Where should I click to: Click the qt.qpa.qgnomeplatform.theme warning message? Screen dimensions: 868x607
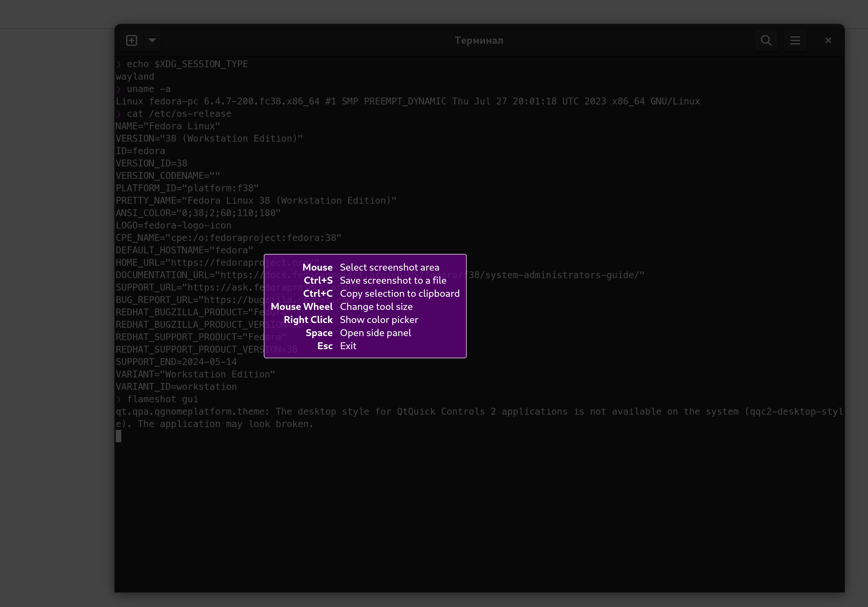click(479, 418)
